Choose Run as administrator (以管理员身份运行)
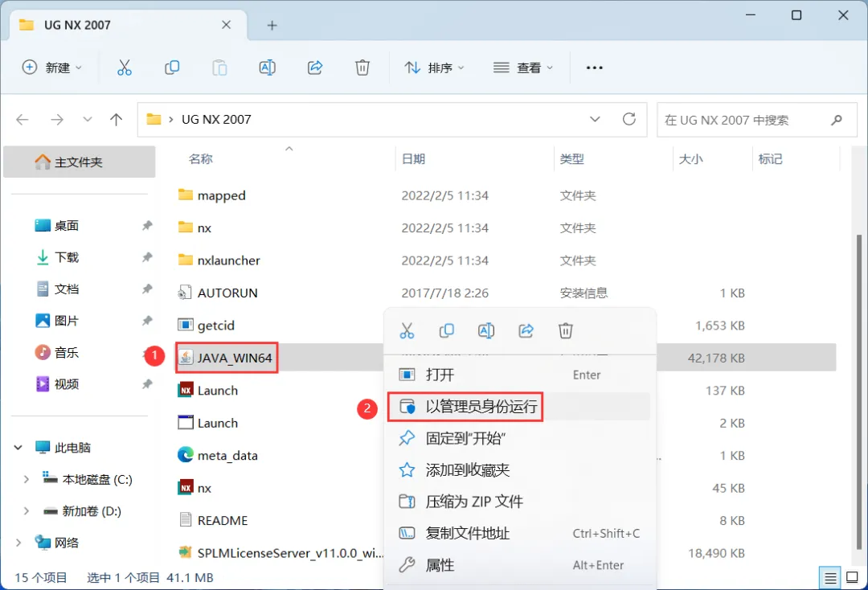This screenshot has width=868, height=590. (518, 407)
